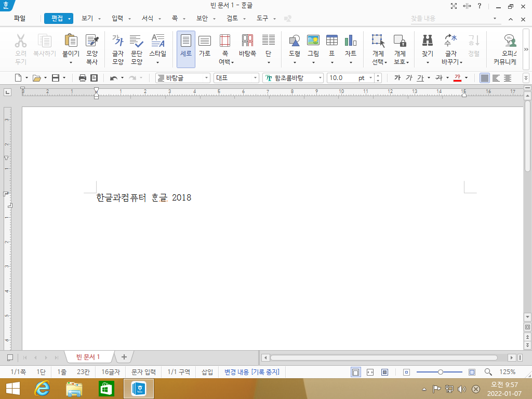The height and width of the screenshot is (399, 532).
Task: Click the Print icon
Action: [83, 78]
